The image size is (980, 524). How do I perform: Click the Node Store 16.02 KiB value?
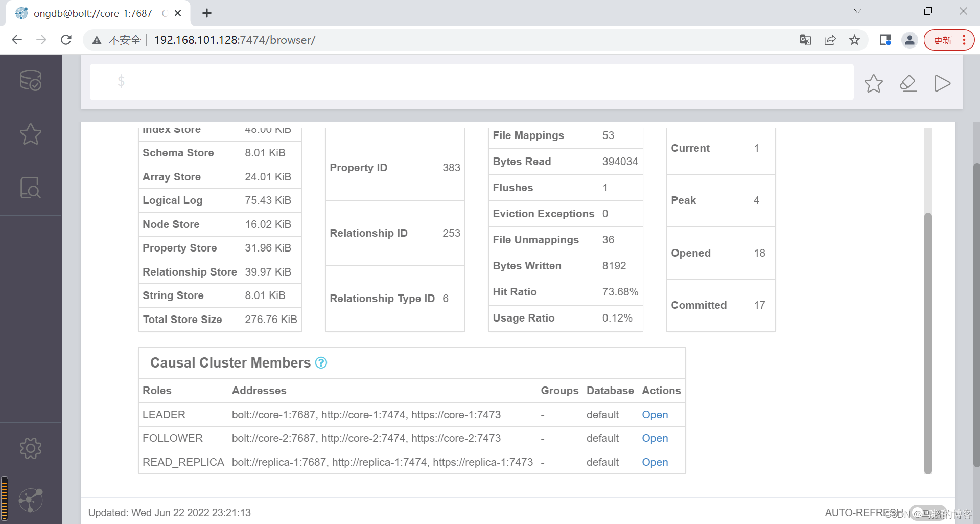268,224
